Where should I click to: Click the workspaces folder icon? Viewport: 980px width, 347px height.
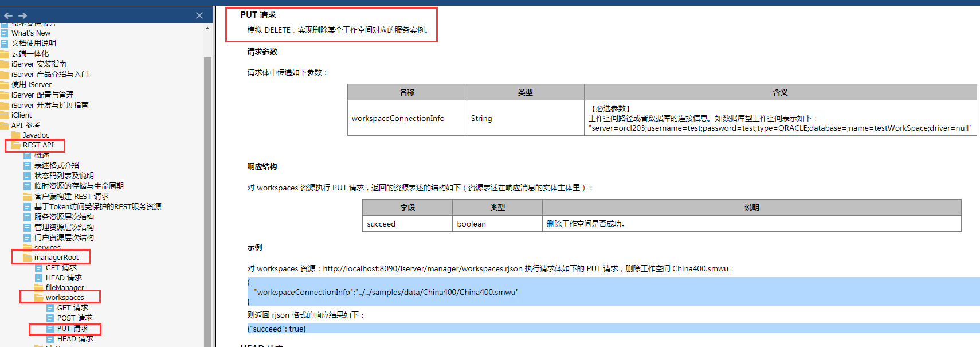click(x=39, y=298)
